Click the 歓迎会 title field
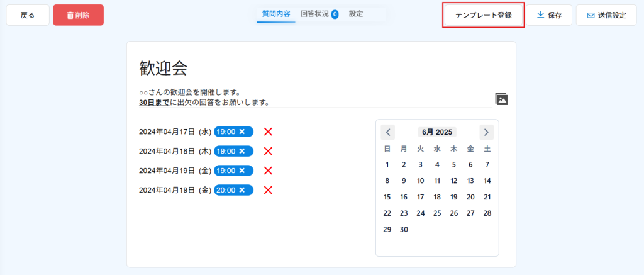 click(324, 68)
